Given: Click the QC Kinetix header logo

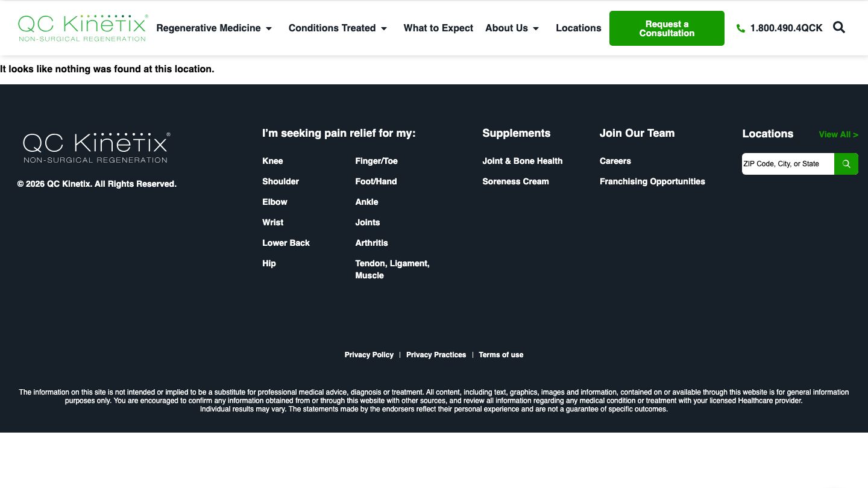Looking at the screenshot, I should 83,28.
